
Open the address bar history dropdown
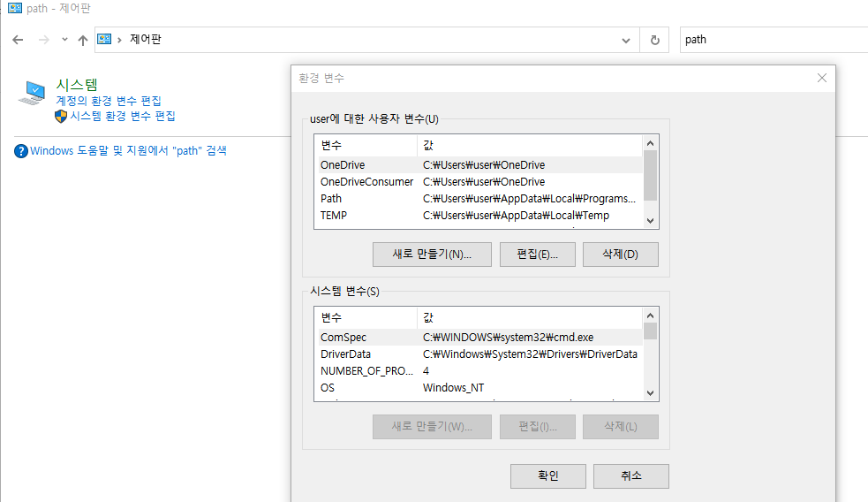click(x=625, y=40)
